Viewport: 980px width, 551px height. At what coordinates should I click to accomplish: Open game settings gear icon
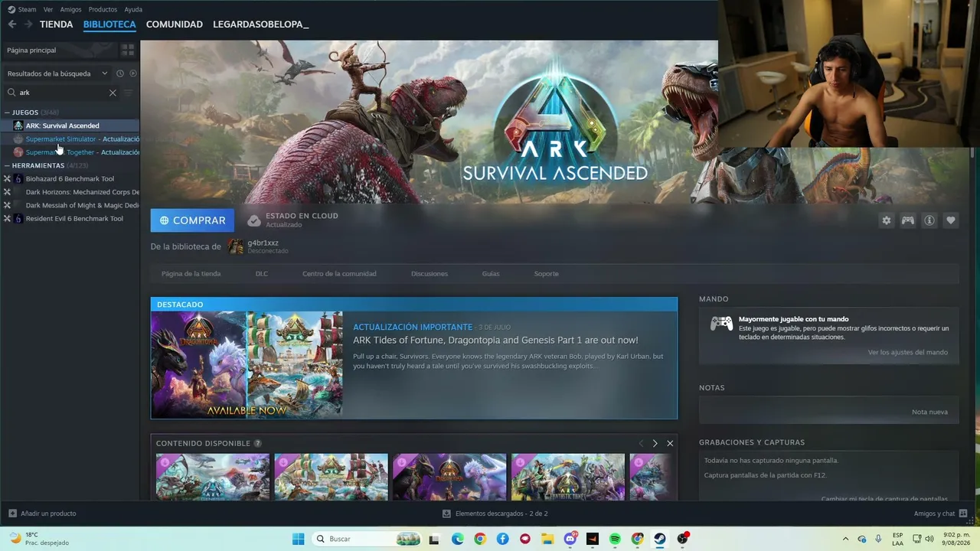click(887, 220)
